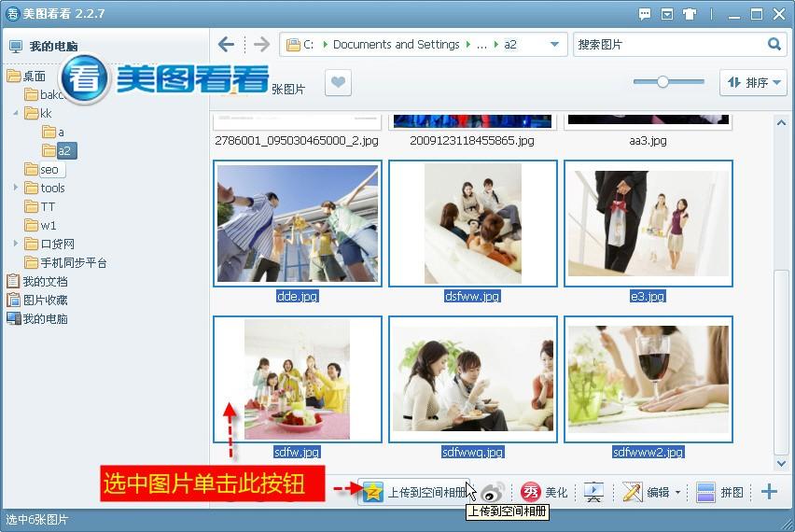Click the heart favorite icon
This screenshot has height=532, width=795.
point(338,82)
